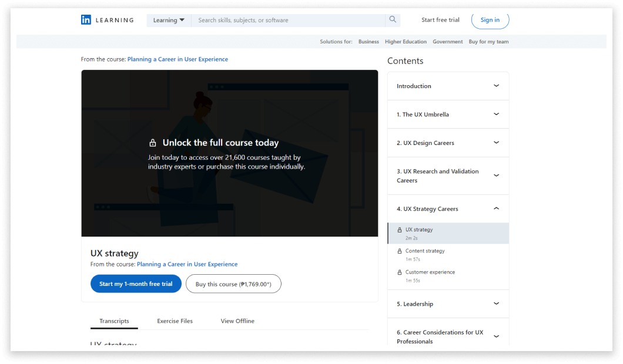Switch to the Transcripts tab
The image size is (623, 364).
pos(114,321)
